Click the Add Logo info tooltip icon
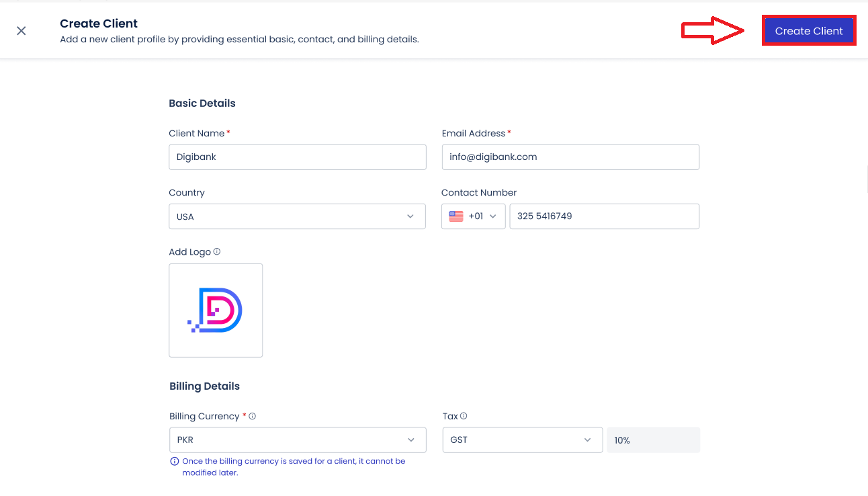This screenshot has width=868, height=496. 217,251
